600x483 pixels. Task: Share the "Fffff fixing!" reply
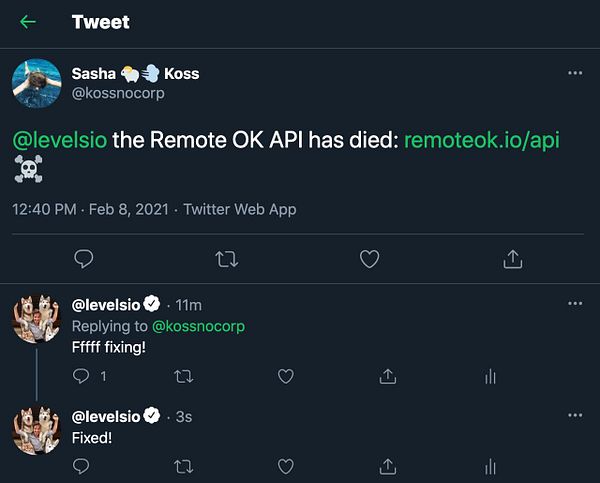(x=388, y=377)
